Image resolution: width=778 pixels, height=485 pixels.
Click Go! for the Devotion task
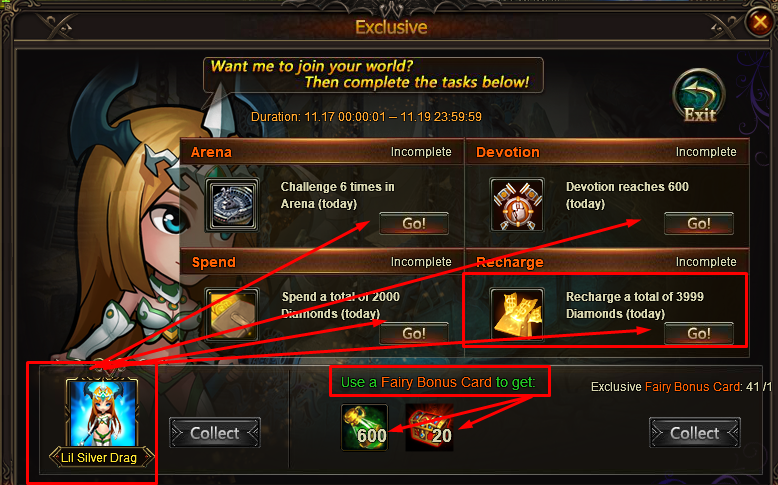pyautogui.click(x=699, y=223)
